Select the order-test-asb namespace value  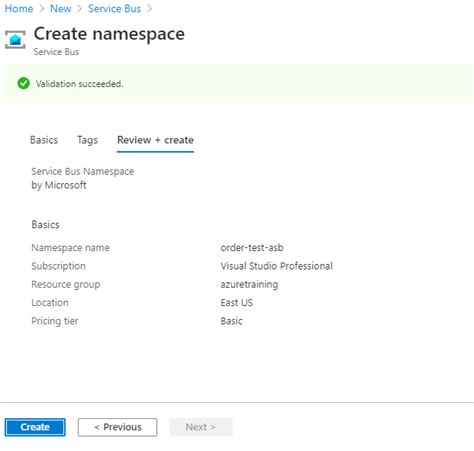(252, 248)
